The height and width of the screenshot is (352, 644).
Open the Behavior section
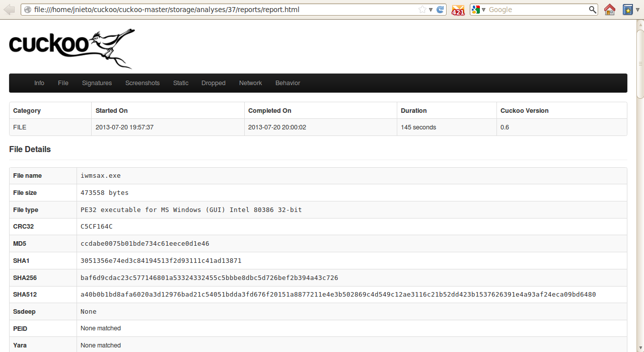pyautogui.click(x=288, y=83)
